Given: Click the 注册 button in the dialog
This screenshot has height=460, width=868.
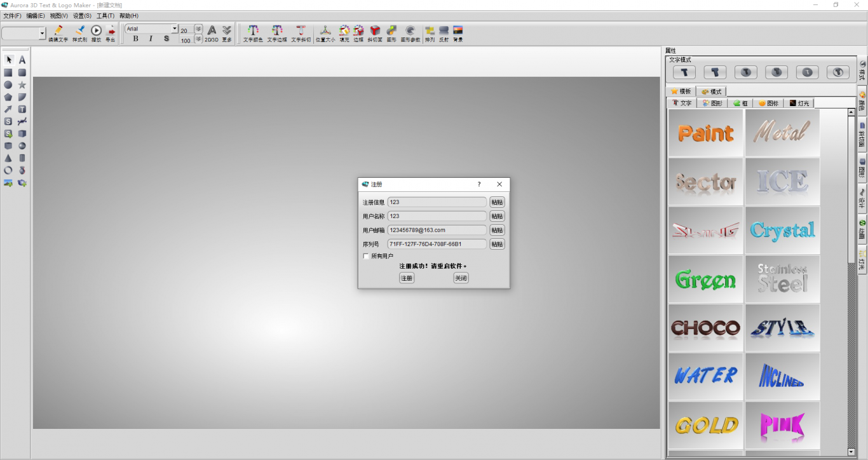Looking at the screenshot, I should pyautogui.click(x=407, y=278).
